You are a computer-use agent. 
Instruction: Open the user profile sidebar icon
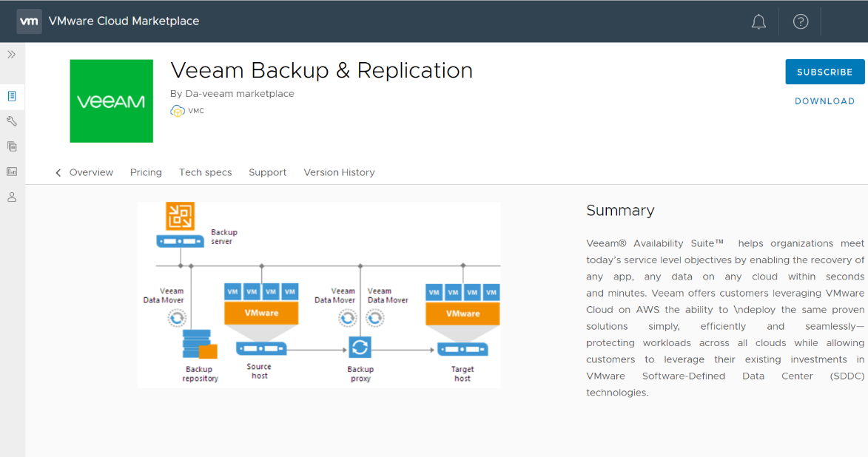point(12,197)
